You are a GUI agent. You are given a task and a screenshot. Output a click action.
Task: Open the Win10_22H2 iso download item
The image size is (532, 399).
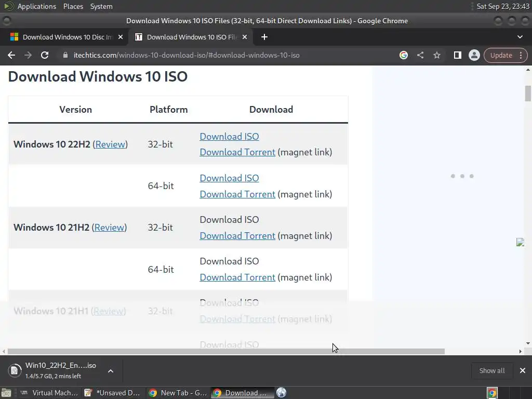click(x=60, y=370)
